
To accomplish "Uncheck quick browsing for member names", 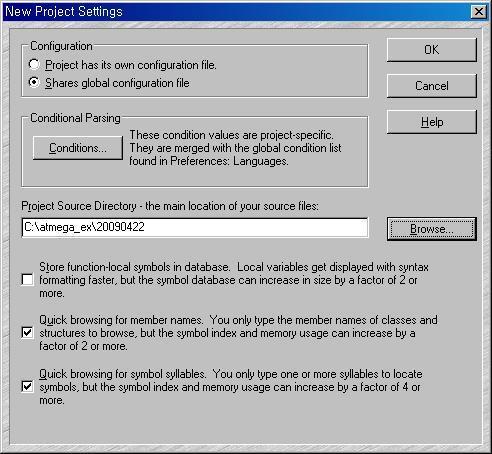I will pyautogui.click(x=27, y=332).
